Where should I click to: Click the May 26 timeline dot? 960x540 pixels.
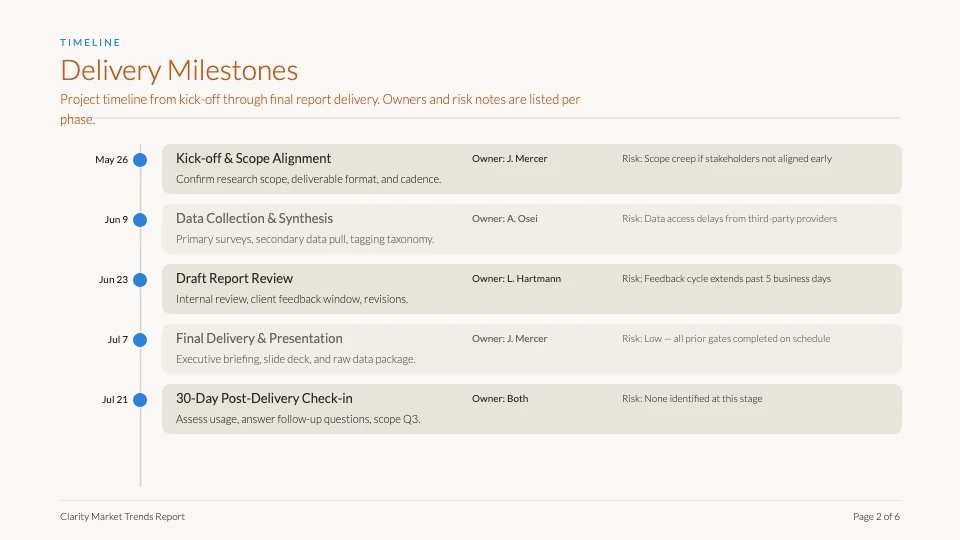140,160
